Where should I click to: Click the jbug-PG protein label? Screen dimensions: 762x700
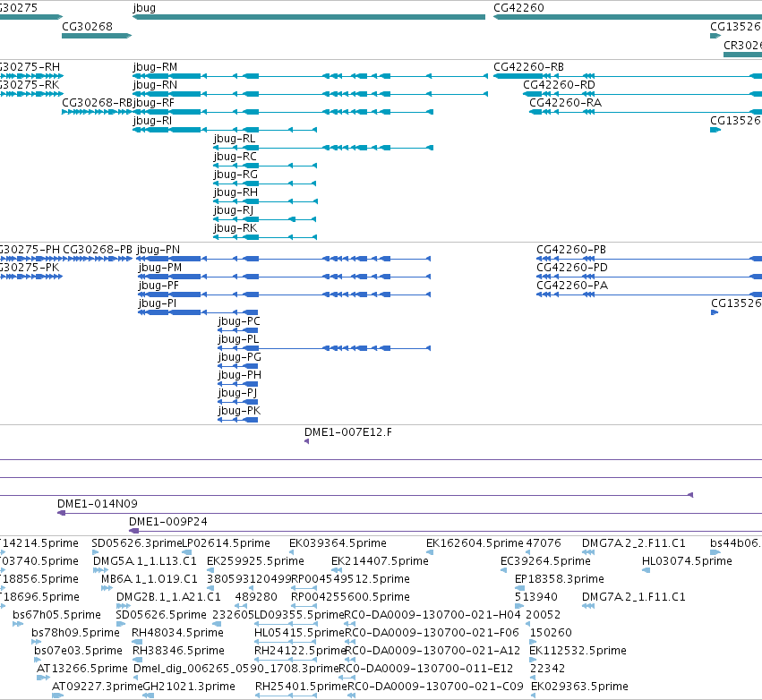pos(240,357)
